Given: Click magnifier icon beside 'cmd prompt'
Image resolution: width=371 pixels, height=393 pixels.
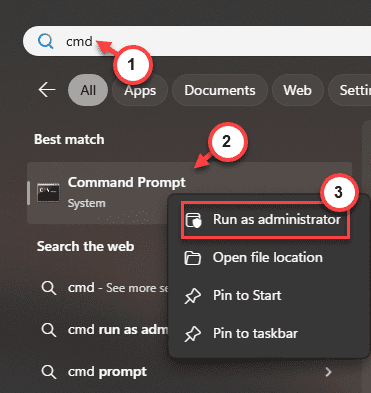Looking at the screenshot, I should click(x=49, y=372).
